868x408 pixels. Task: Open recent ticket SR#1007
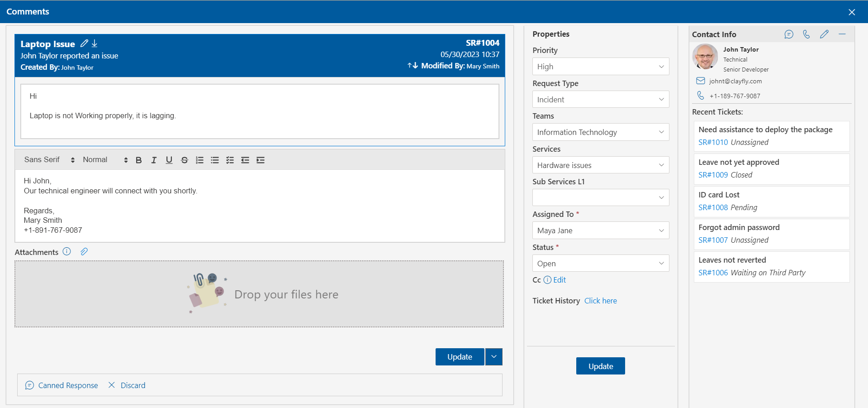(713, 240)
